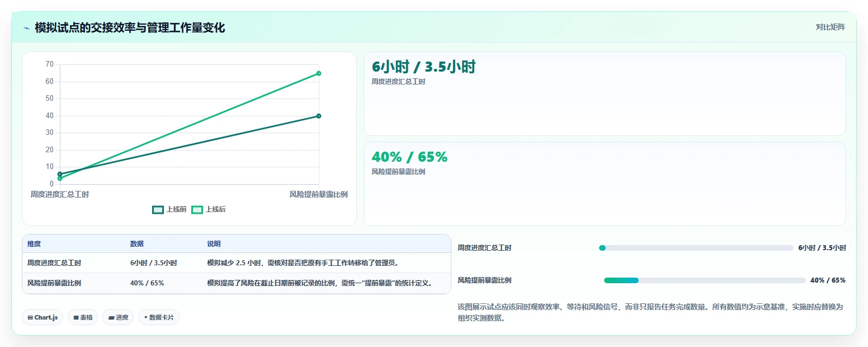Click the 6小时 / 3.5小时 table cell
The image size is (868, 347).
[x=154, y=263]
